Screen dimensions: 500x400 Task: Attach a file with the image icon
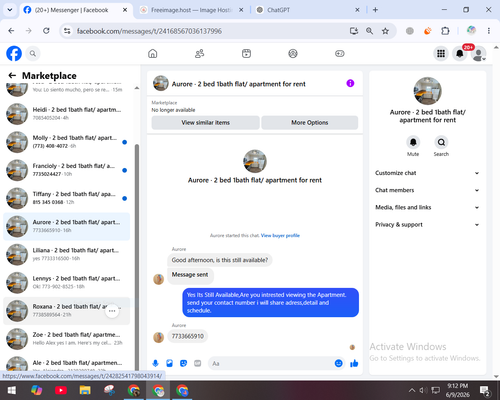coord(169,363)
